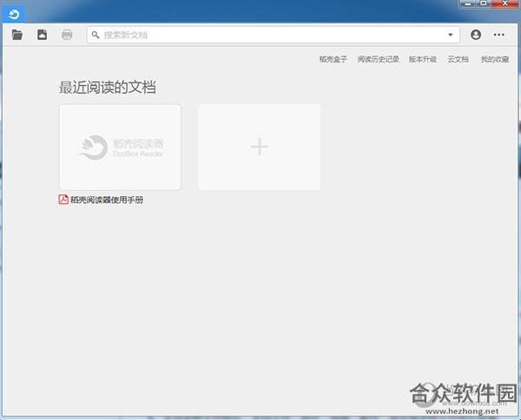
Task: Open the three-dots more options menu
Action: coord(498,35)
